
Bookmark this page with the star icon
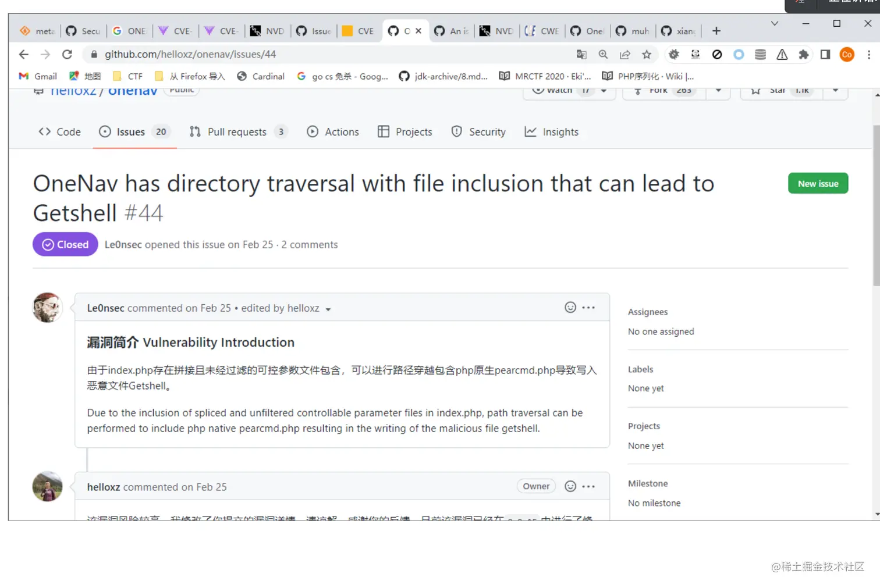pos(647,54)
